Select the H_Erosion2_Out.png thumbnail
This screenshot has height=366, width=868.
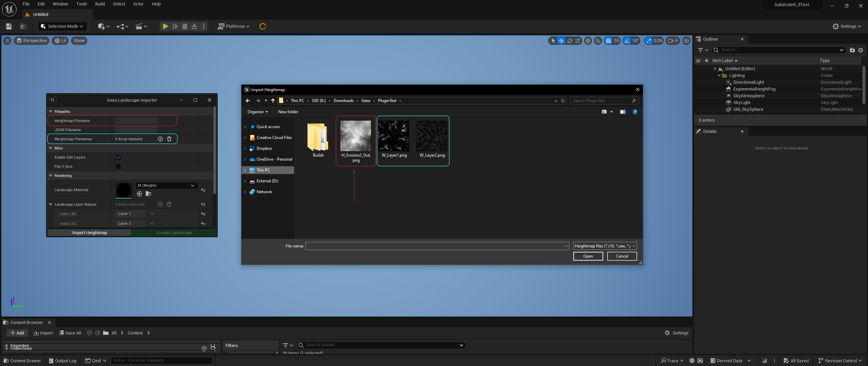click(x=355, y=136)
